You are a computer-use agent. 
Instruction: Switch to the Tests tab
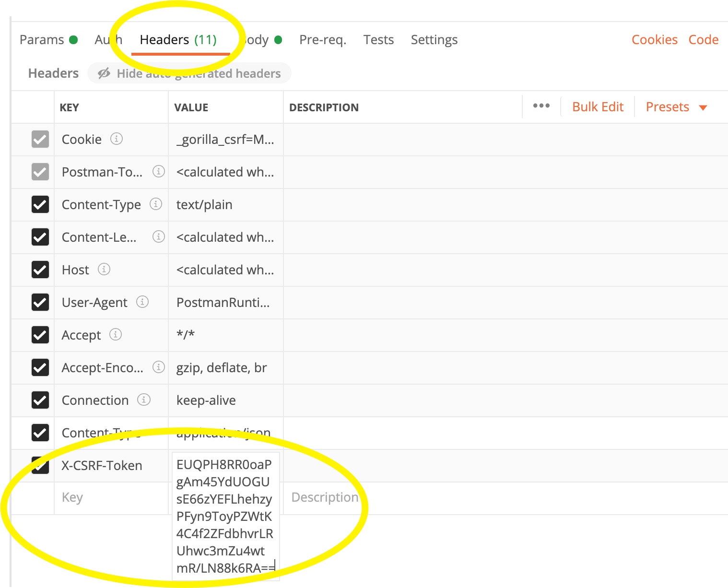coord(378,39)
